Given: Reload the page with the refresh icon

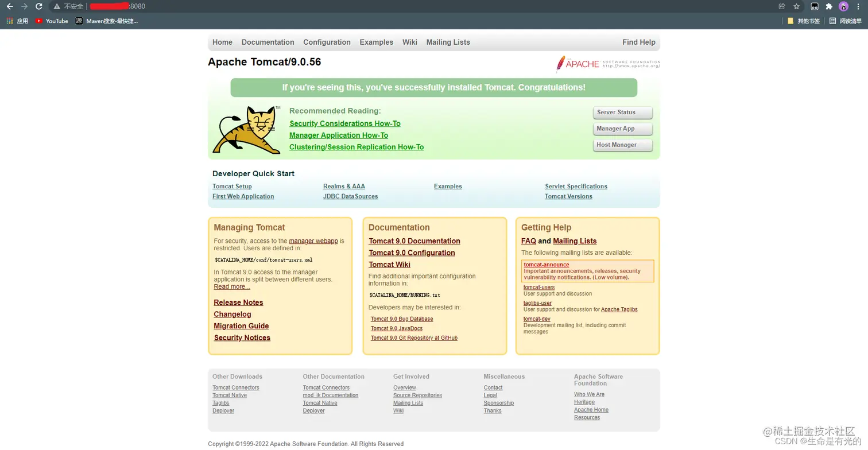Looking at the screenshot, I should click(x=39, y=6).
